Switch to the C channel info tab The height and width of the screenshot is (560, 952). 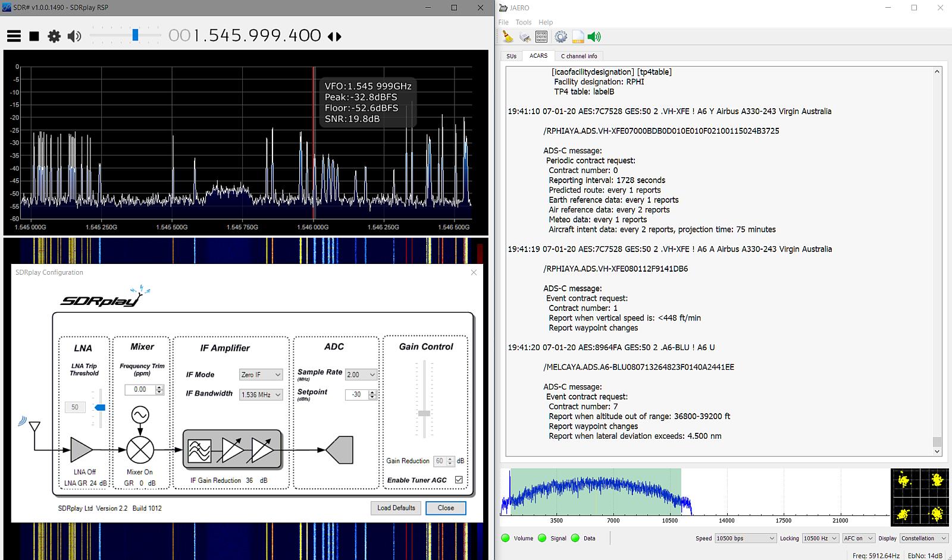click(x=579, y=56)
